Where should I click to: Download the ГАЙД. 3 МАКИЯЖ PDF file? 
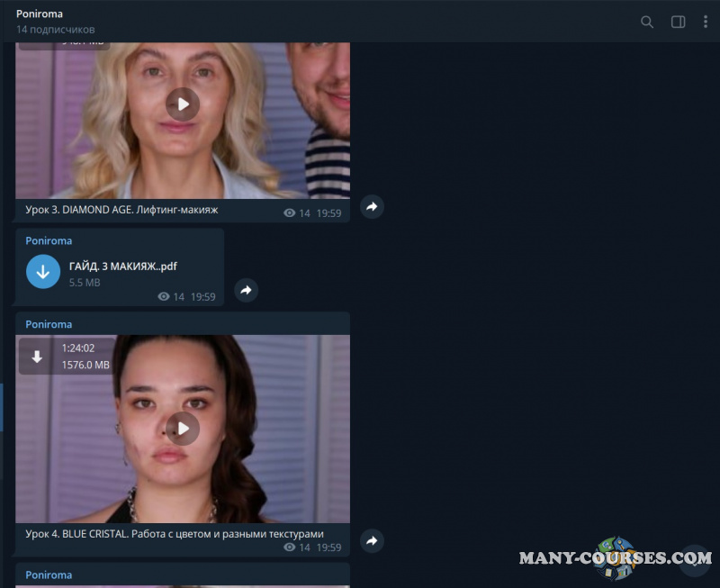tap(43, 271)
